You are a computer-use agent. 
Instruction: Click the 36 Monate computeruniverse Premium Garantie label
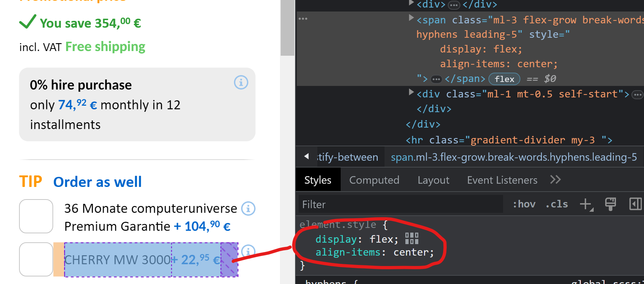point(150,217)
